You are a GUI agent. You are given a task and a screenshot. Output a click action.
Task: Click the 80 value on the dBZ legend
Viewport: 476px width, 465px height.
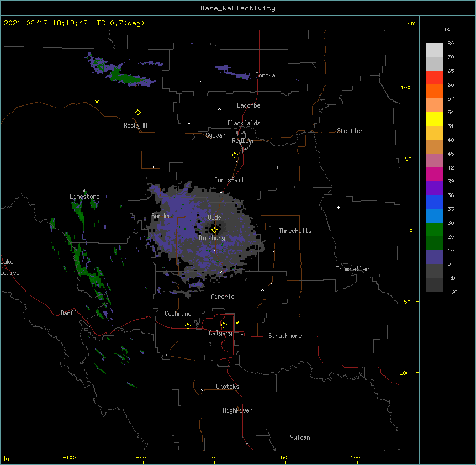click(x=451, y=44)
